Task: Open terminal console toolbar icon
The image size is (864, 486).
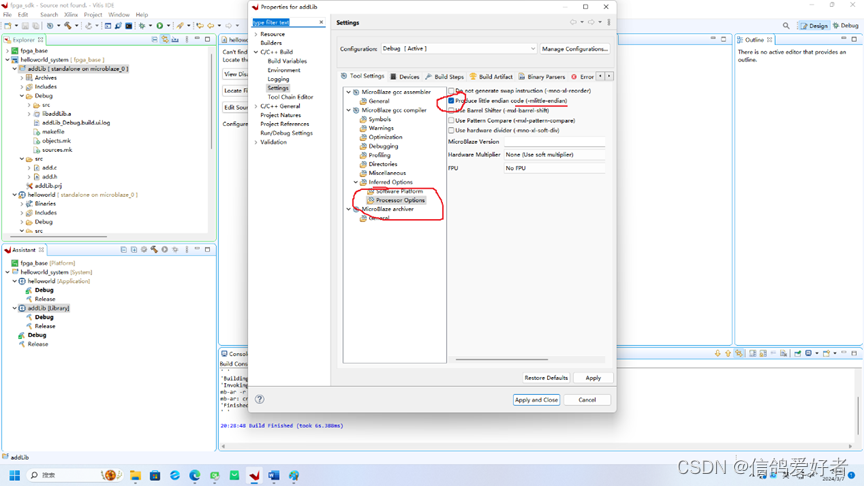Action: pyautogui.click(x=128, y=25)
